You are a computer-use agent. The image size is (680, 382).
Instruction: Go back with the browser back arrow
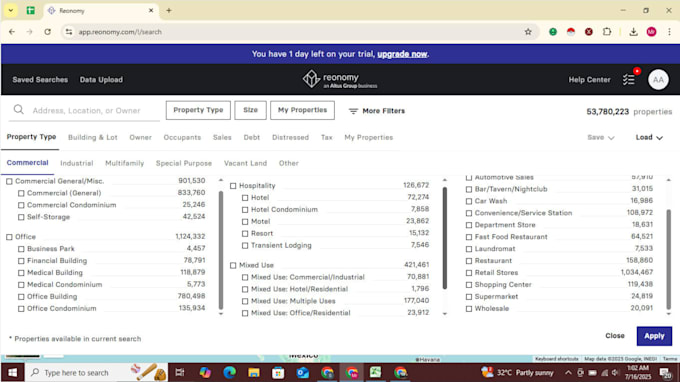12,32
